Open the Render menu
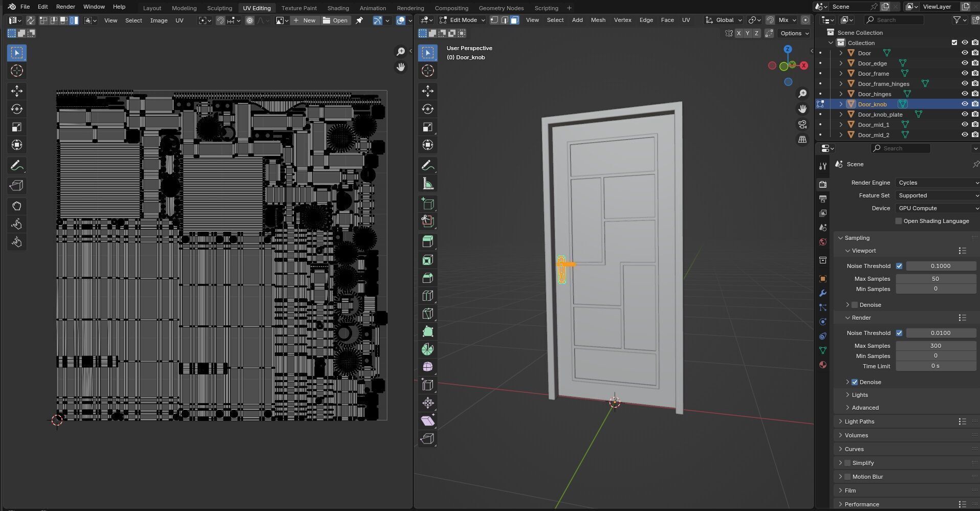 click(x=66, y=7)
